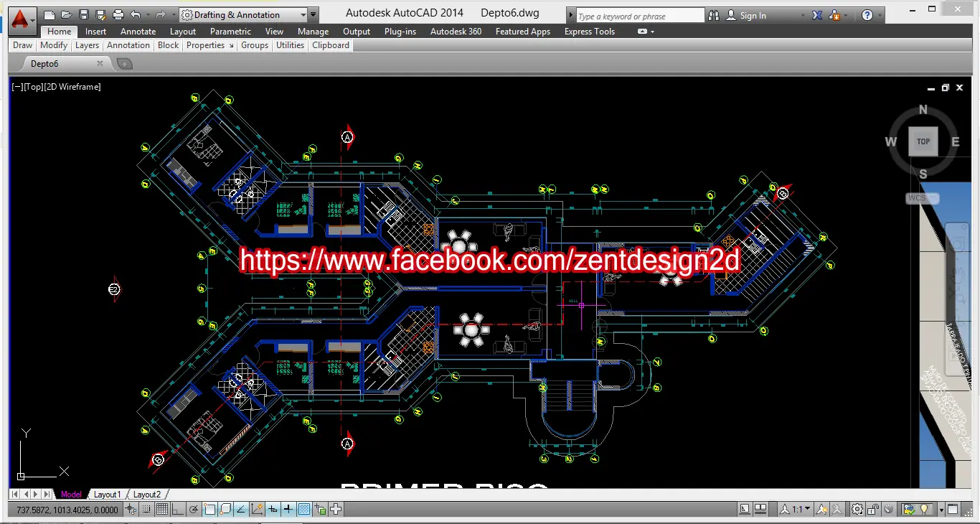
Task: Click the keyword search input field
Action: coord(641,16)
